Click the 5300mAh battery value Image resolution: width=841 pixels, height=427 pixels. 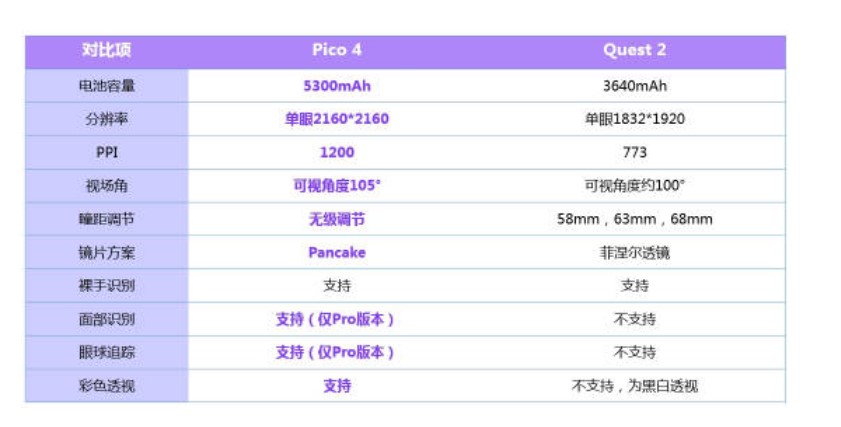point(337,86)
